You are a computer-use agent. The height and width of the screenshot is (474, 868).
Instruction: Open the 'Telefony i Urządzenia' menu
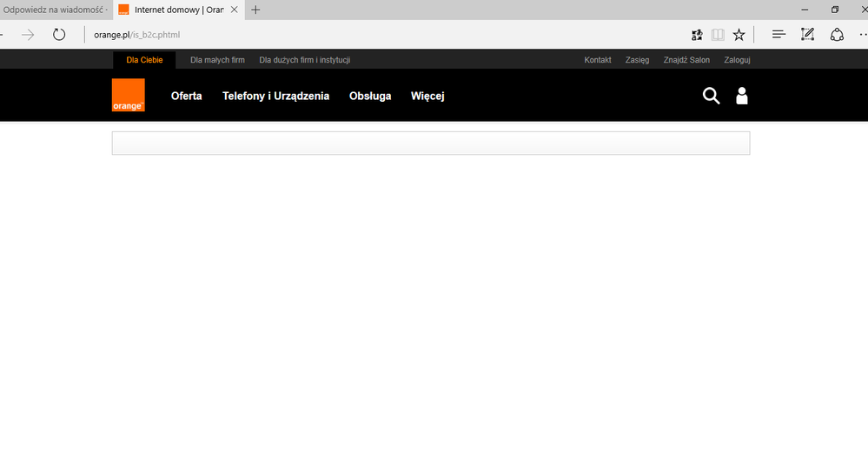275,96
